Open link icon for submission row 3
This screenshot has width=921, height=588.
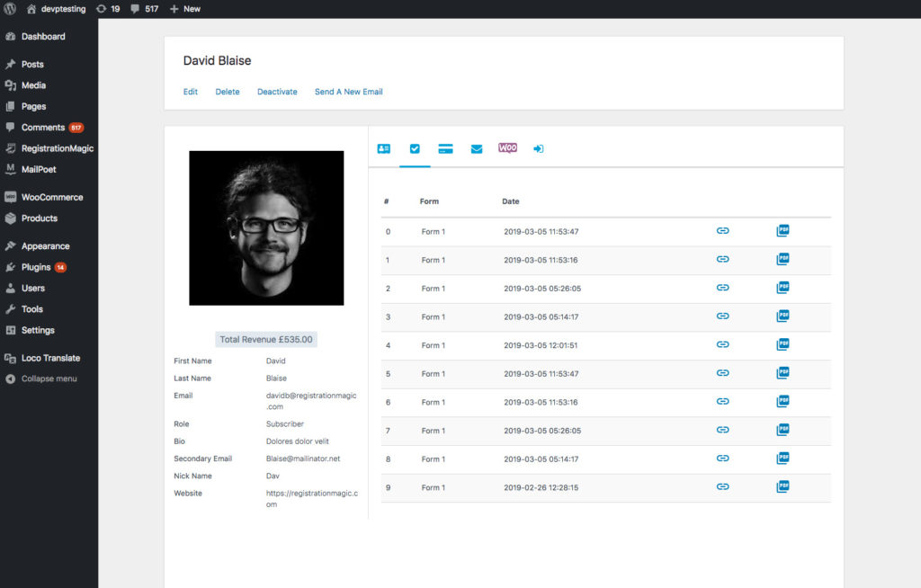coord(722,316)
